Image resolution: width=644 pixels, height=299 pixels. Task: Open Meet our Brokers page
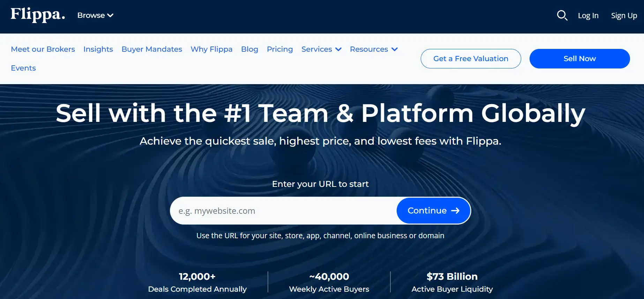tap(43, 49)
